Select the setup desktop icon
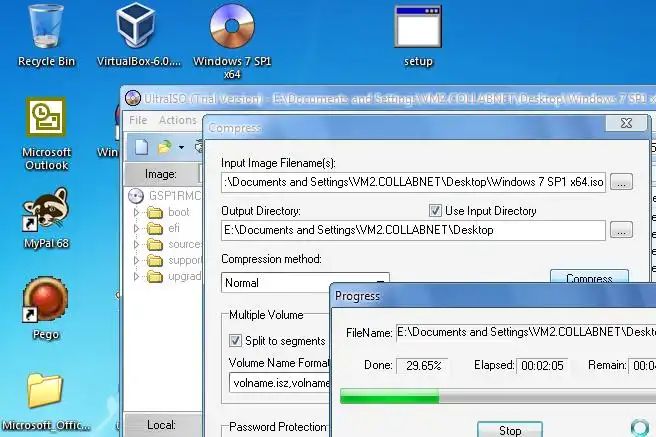 (418, 36)
